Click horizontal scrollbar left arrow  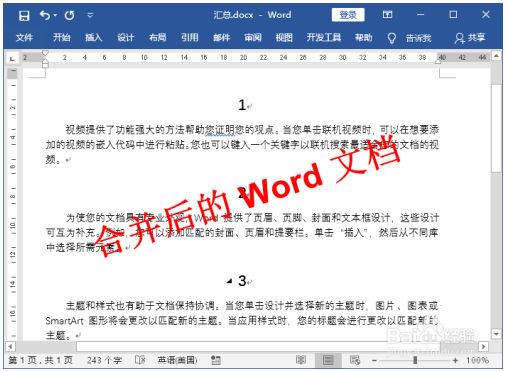11,347
